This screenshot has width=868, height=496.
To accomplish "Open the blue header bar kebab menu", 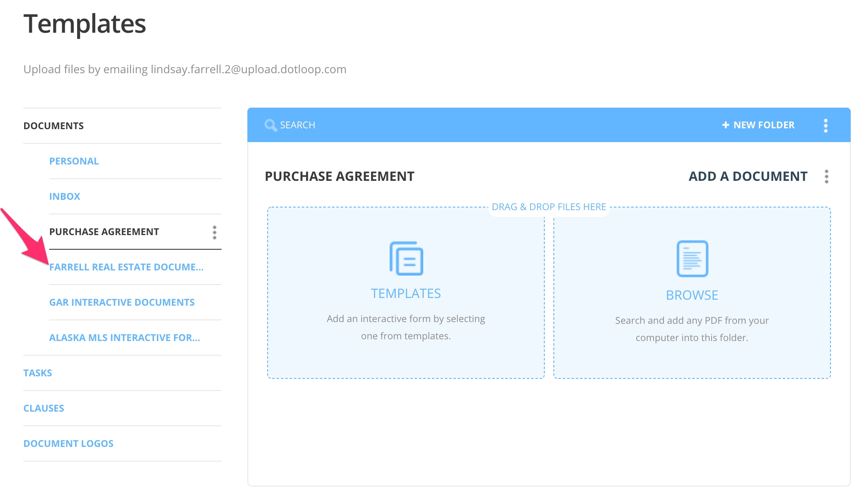I will pyautogui.click(x=825, y=125).
